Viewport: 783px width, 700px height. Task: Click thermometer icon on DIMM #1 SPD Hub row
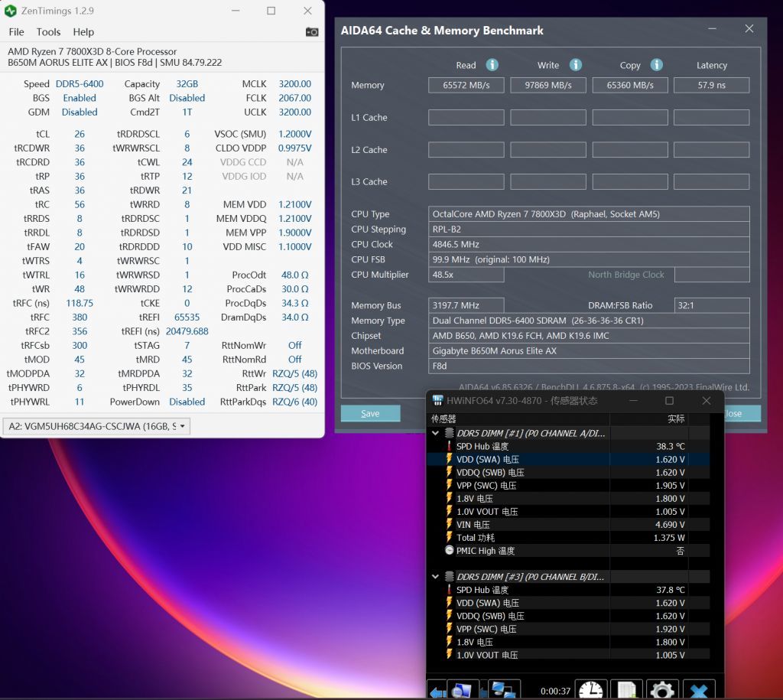(449, 446)
